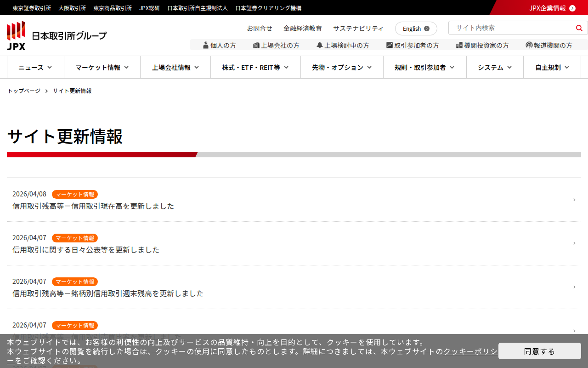Go to お問合せ page
The width and height of the screenshot is (588, 368).
(260, 29)
